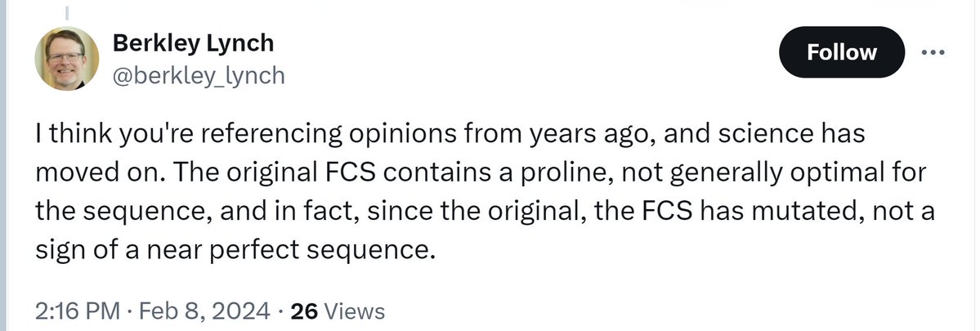This screenshot has width=980, height=331.
Task: Click the @berkley_lynch handle
Action: click(x=197, y=76)
